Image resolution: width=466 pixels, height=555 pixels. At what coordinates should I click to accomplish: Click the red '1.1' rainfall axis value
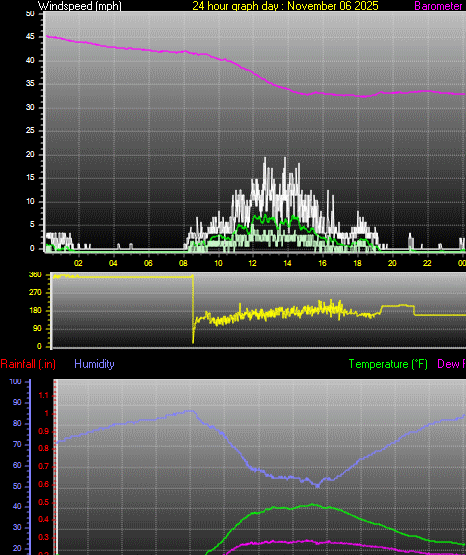pos(44,396)
